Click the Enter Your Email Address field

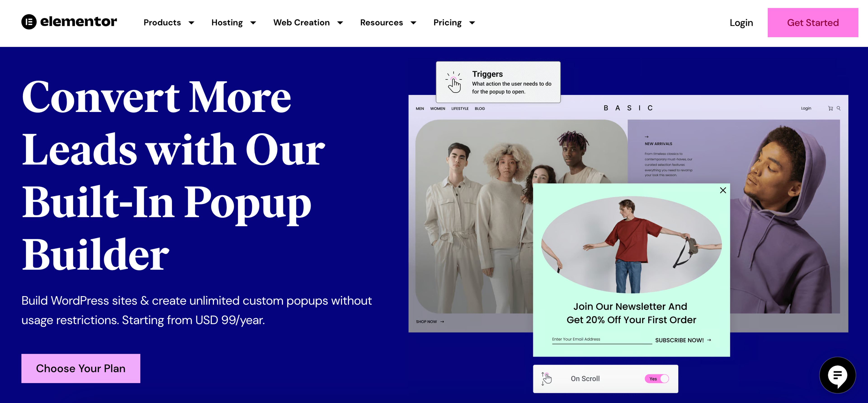point(601,339)
